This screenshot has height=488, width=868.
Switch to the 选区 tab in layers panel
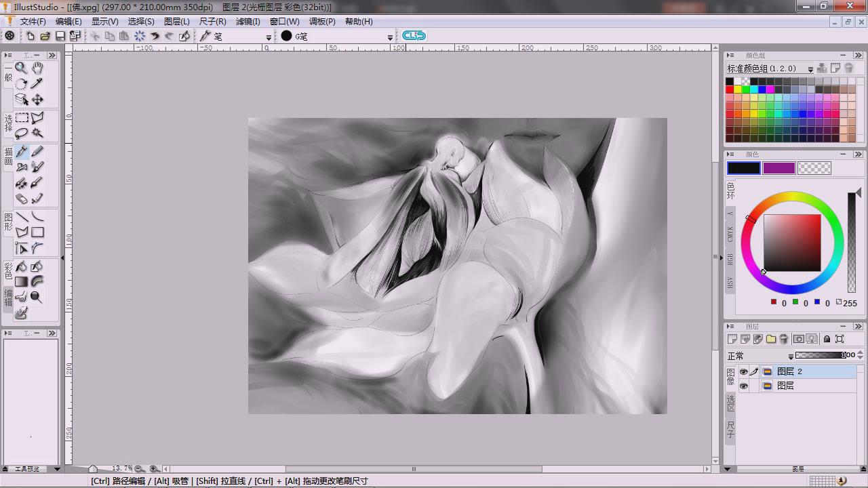pos(730,403)
